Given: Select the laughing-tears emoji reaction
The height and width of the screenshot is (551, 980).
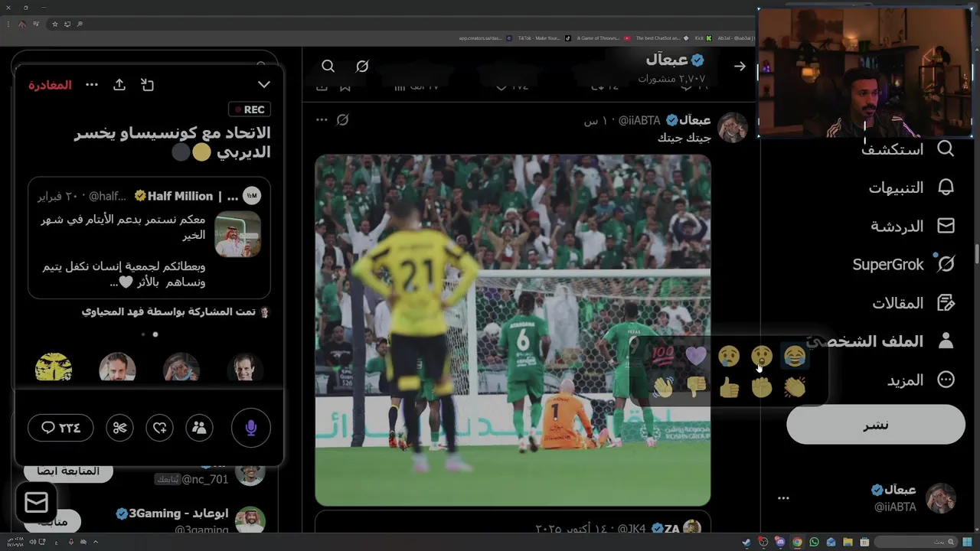Looking at the screenshot, I should (795, 356).
